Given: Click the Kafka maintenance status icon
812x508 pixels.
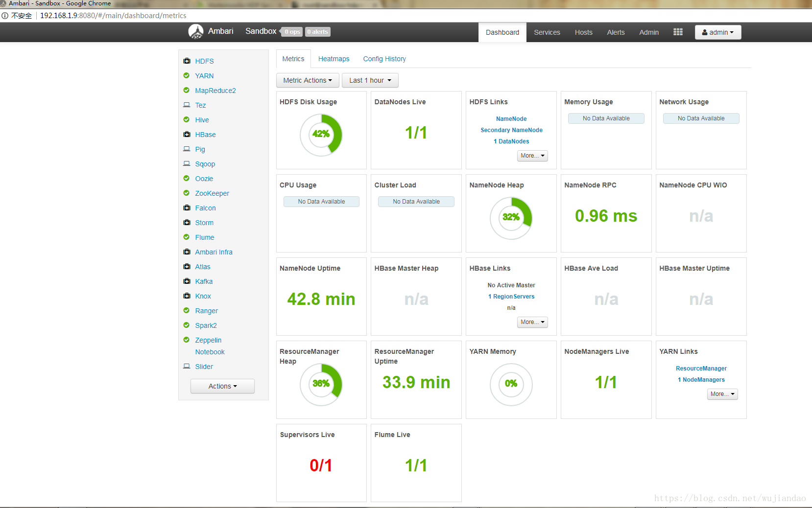Looking at the screenshot, I should tap(187, 281).
